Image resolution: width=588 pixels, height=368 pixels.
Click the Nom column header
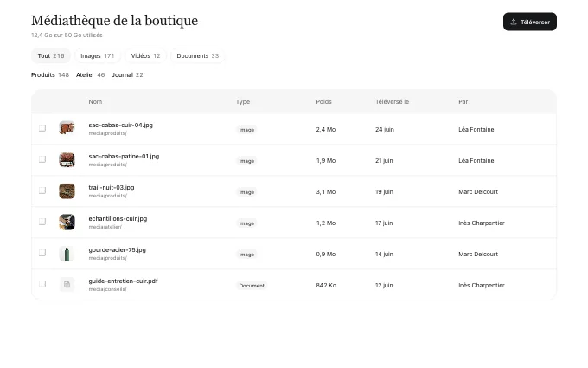[95, 102]
